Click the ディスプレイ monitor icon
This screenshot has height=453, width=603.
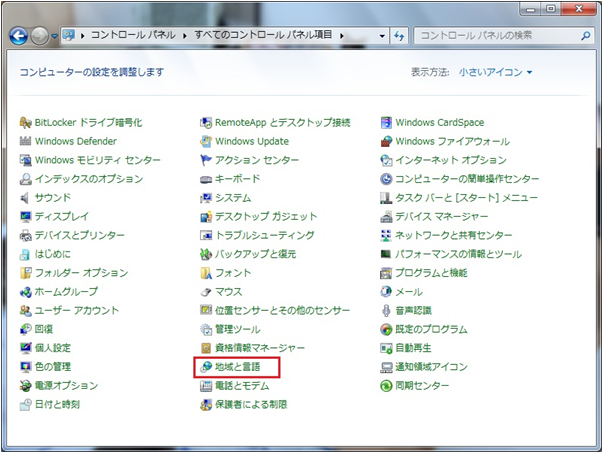click(25, 217)
